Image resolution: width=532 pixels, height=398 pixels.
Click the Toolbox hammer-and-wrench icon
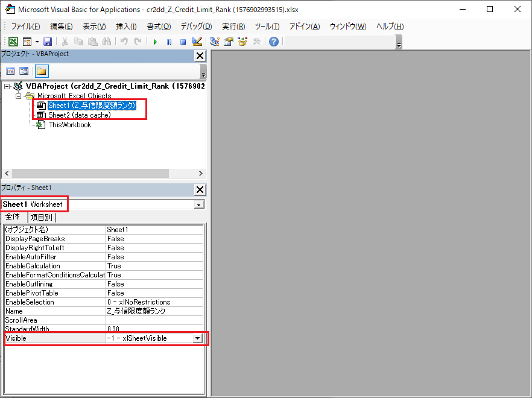point(257,42)
